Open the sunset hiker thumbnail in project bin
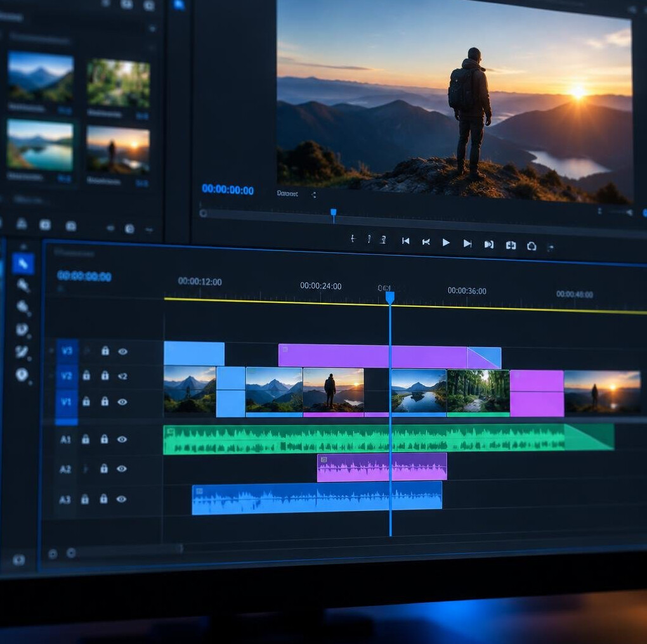This screenshot has height=644, width=647. pos(118,150)
